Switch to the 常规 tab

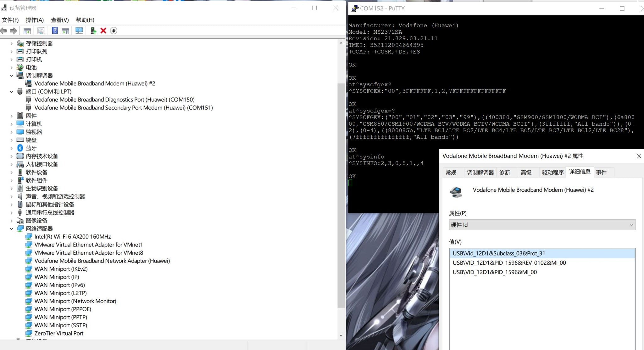451,172
